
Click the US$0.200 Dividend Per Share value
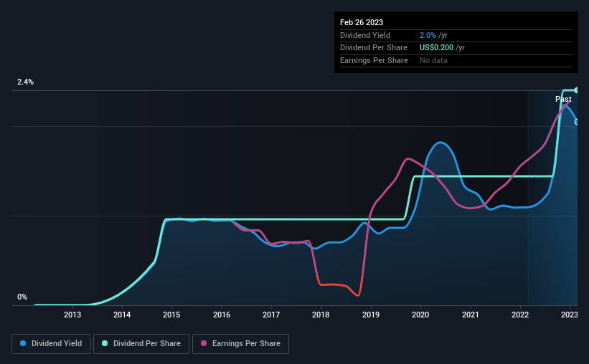pyautogui.click(x=436, y=48)
